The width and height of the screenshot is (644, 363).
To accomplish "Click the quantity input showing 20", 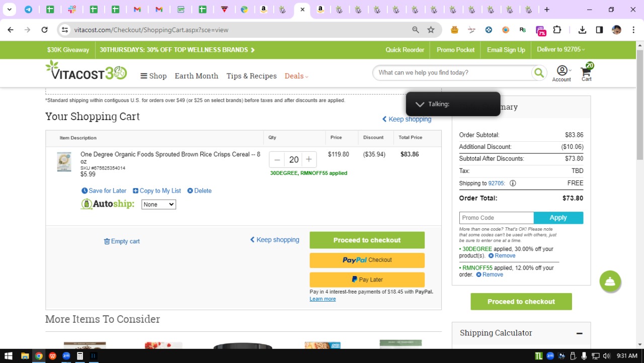I will point(293,159).
